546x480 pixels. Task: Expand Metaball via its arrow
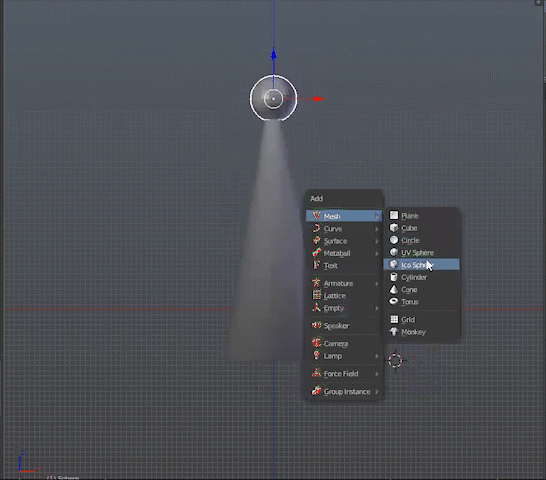pos(377,253)
